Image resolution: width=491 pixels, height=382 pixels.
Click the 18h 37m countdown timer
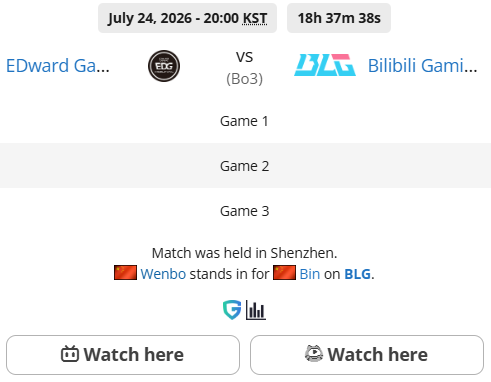click(339, 18)
